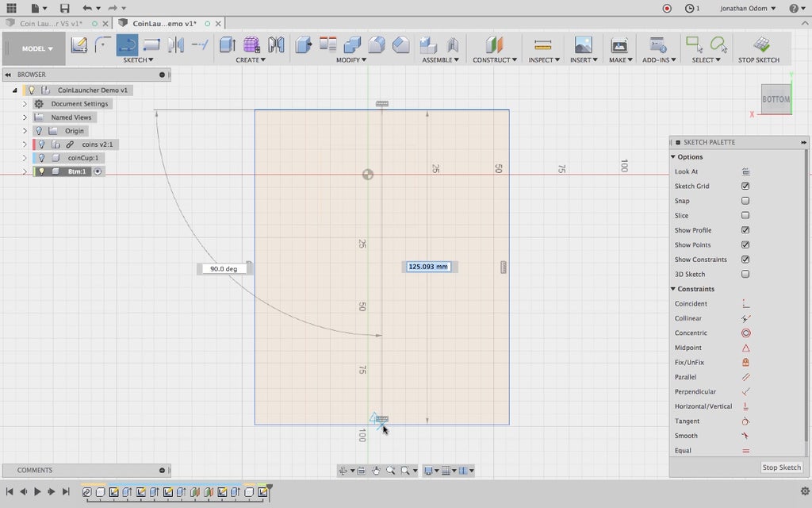Open the Data Panel grid icon
Viewport: 812px width, 508px height.
point(11,8)
